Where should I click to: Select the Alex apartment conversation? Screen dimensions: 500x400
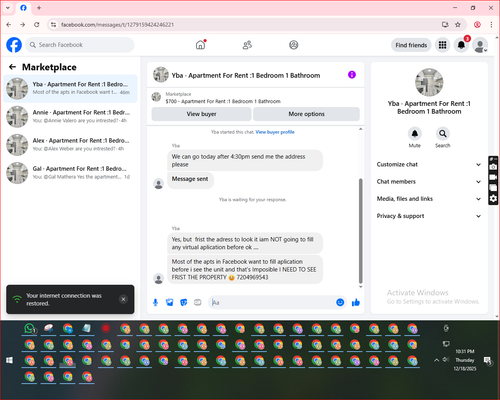point(70,145)
